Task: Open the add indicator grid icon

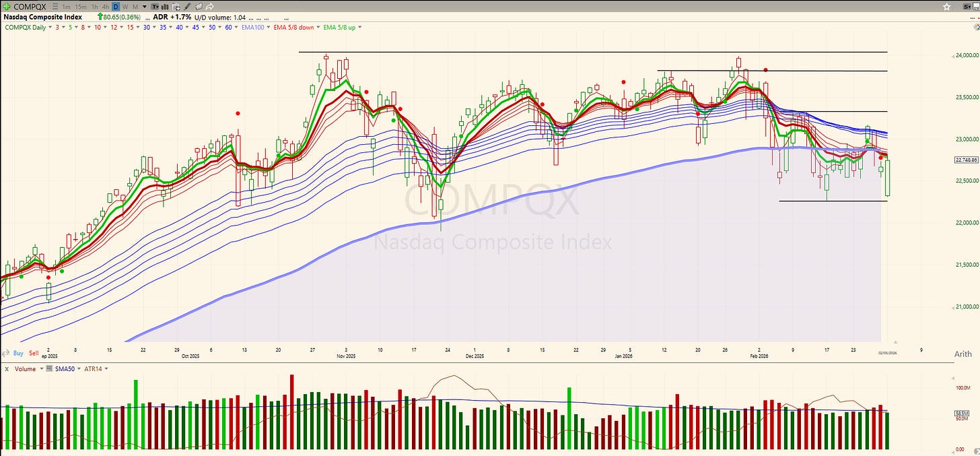Action: point(176,7)
